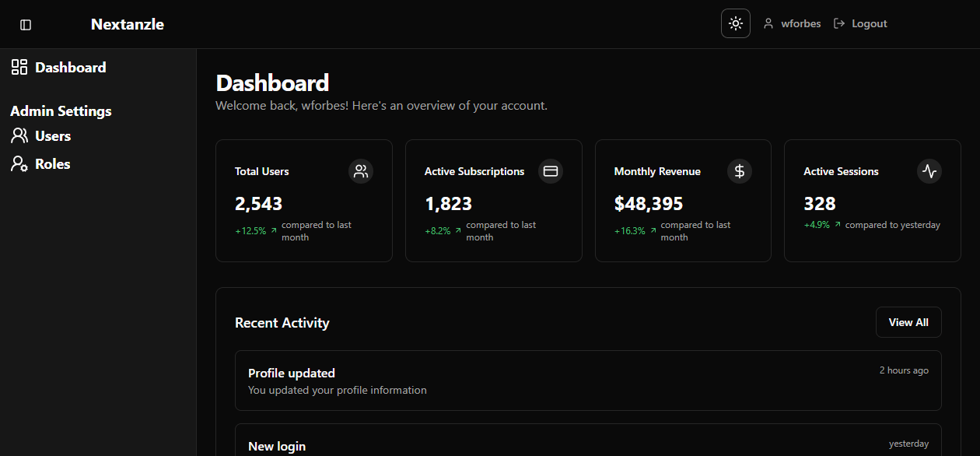
Task: Click the Active Subscriptions card title
Action: (474, 171)
